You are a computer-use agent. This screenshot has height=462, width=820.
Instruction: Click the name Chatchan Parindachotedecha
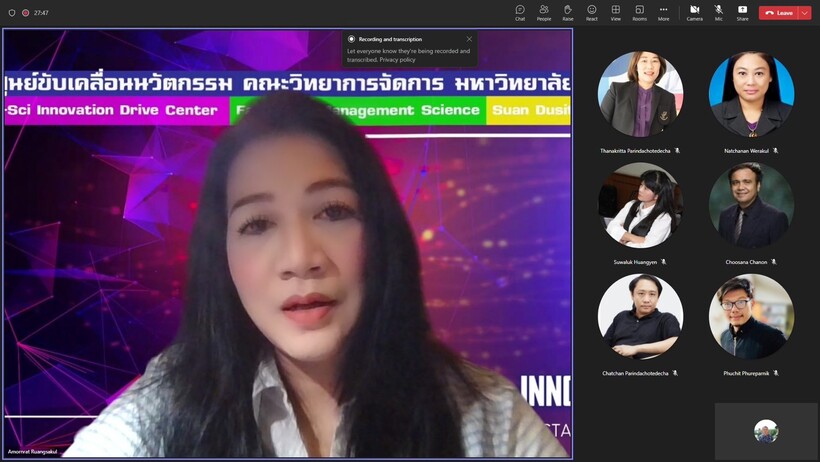tap(635, 374)
